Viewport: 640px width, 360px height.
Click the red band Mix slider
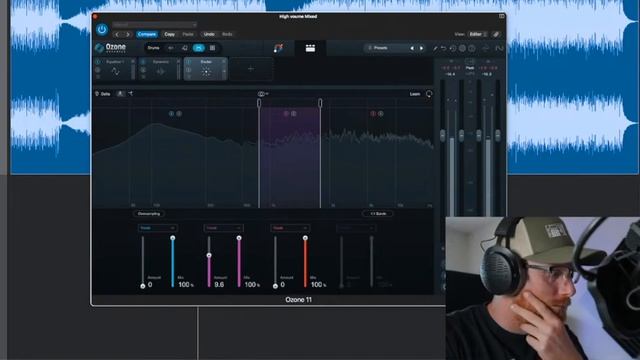tap(305, 262)
